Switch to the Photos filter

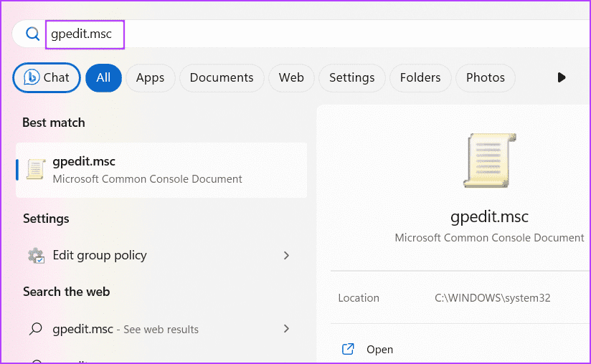click(x=485, y=77)
